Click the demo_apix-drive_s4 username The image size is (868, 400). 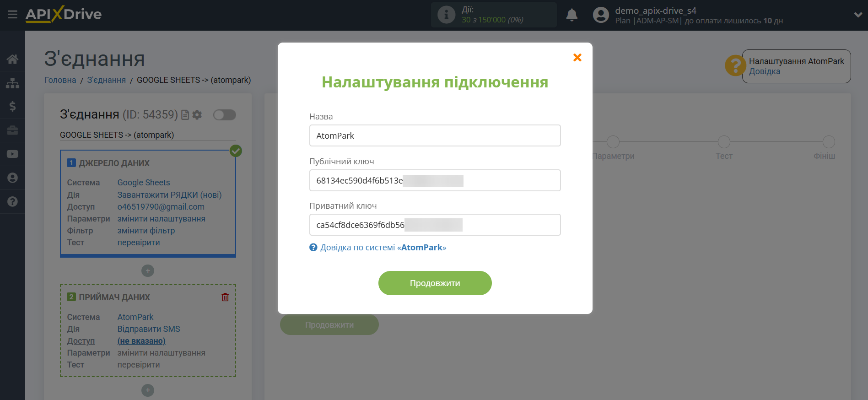(x=655, y=11)
